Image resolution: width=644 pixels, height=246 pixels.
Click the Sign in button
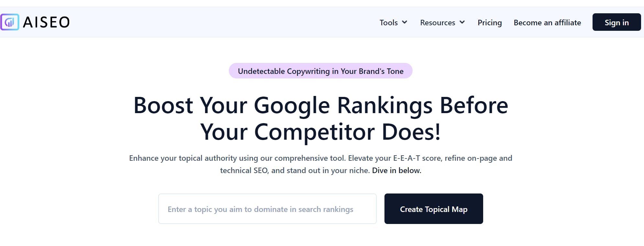[x=616, y=22]
